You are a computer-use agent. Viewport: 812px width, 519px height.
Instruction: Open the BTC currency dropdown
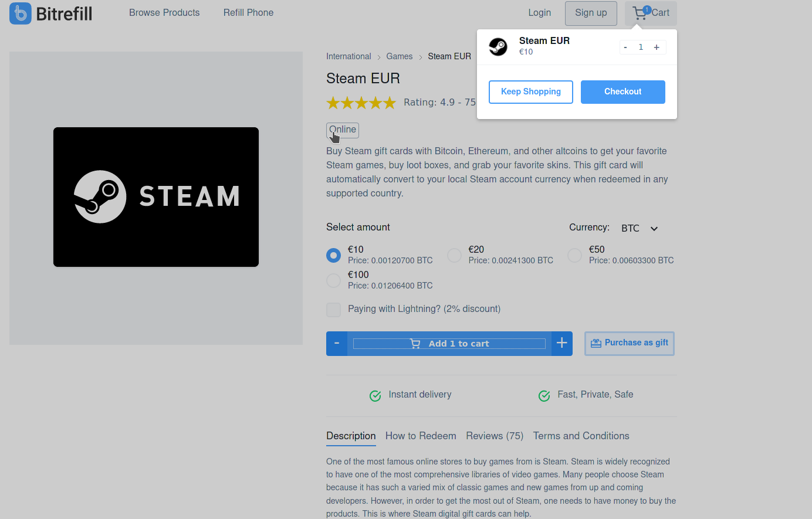(640, 228)
